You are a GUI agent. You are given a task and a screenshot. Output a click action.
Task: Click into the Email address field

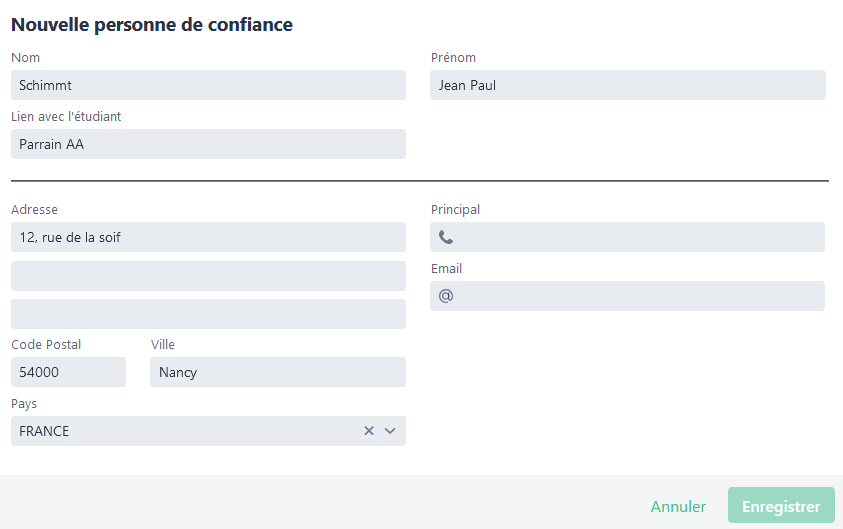coord(640,296)
